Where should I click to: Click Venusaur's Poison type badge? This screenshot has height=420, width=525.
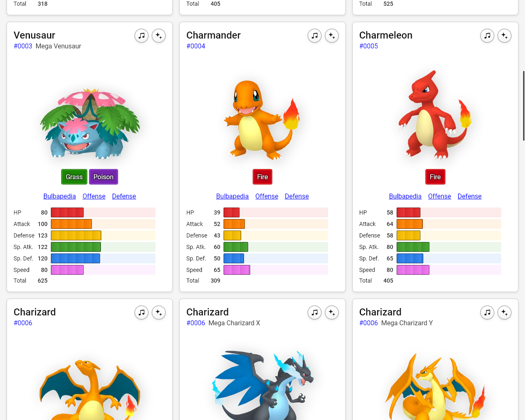click(103, 177)
